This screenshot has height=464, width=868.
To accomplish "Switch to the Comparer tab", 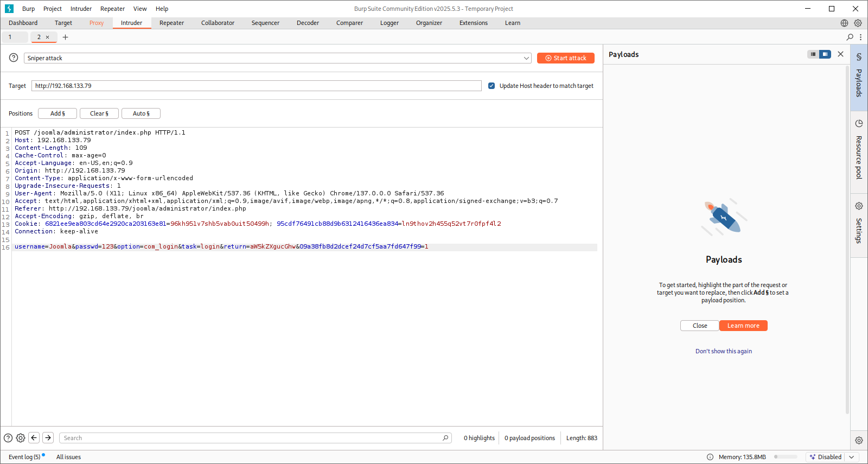I will (349, 23).
